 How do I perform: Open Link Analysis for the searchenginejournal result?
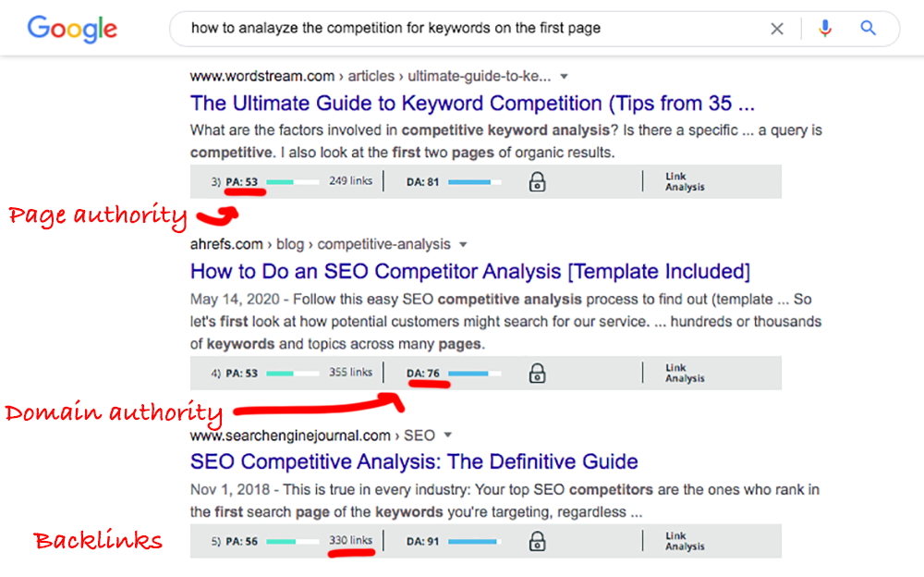tap(685, 541)
